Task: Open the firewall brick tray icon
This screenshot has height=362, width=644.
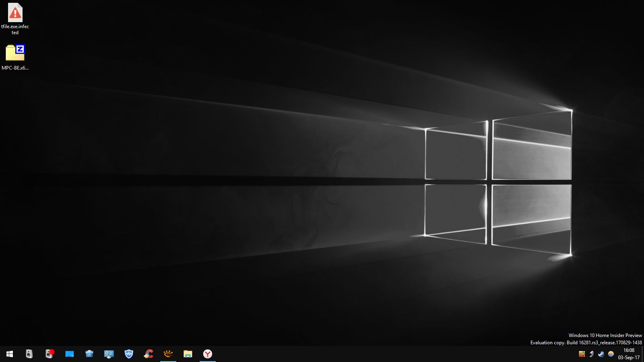Action: 582,354
